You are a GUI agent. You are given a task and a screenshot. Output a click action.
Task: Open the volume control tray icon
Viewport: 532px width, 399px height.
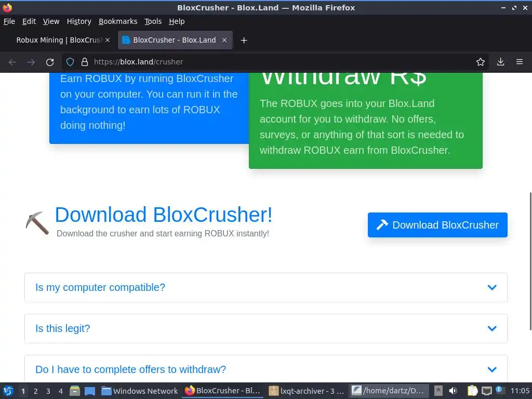click(x=453, y=391)
